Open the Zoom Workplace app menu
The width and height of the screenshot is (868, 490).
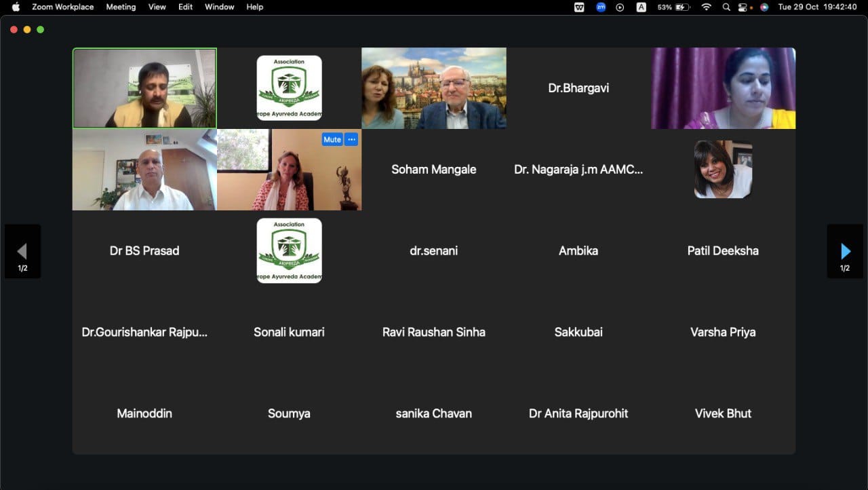(63, 7)
